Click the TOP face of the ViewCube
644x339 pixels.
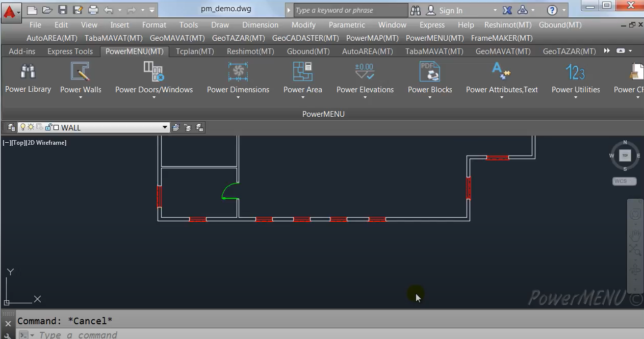coord(625,155)
